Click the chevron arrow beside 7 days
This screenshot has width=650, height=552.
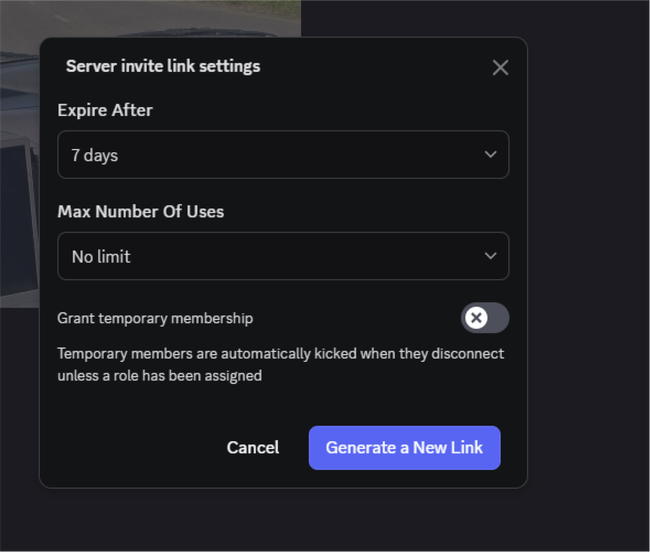click(490, 155)
